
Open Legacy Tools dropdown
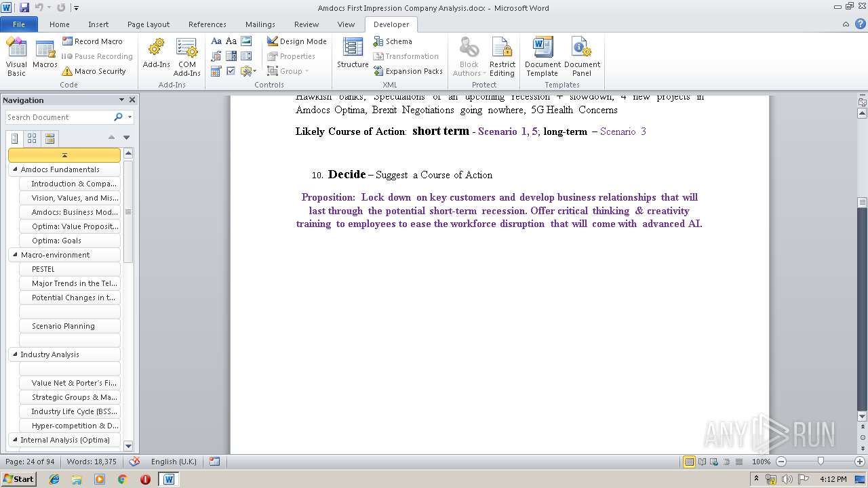pyautogui.click(x=248, y=71)
